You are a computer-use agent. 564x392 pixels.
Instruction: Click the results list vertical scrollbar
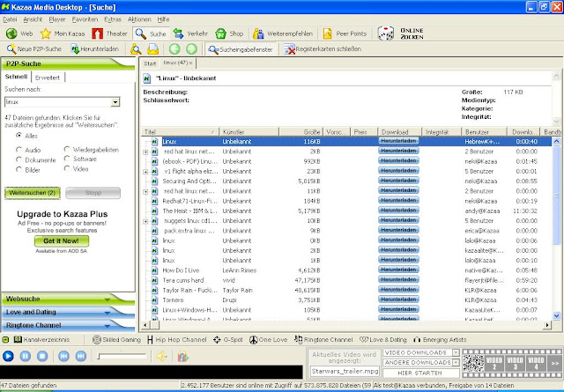pyautogui.click(x=556, y=228)
